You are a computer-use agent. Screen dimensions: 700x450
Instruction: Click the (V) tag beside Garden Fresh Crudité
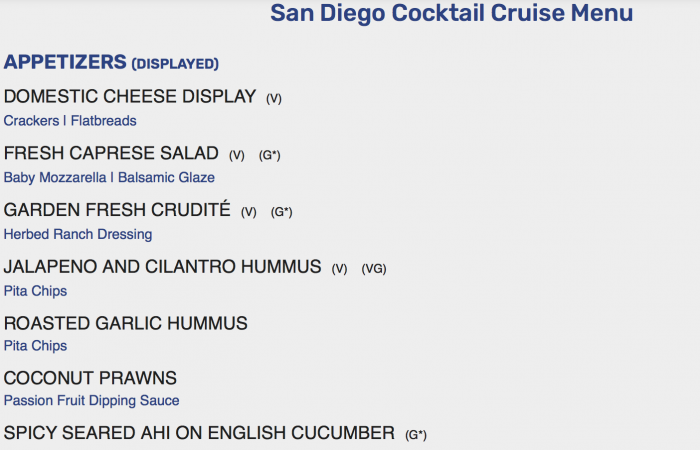click(249, 212)
